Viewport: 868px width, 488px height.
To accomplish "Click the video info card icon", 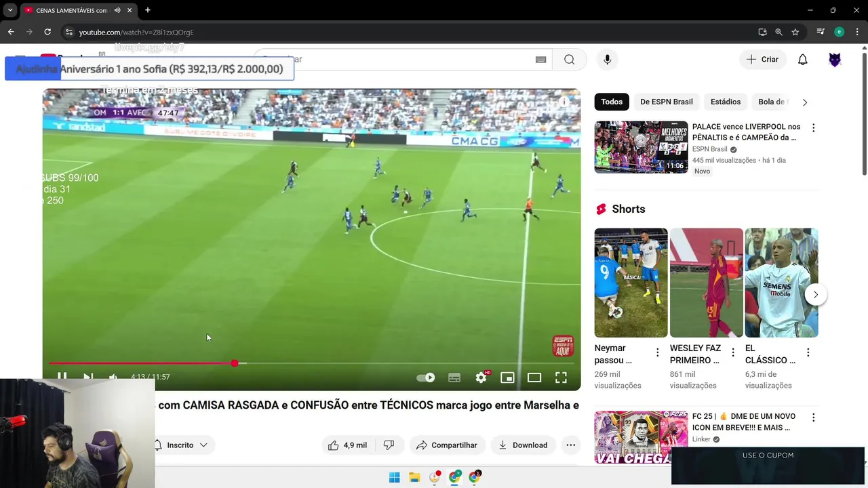I will 564,102.
